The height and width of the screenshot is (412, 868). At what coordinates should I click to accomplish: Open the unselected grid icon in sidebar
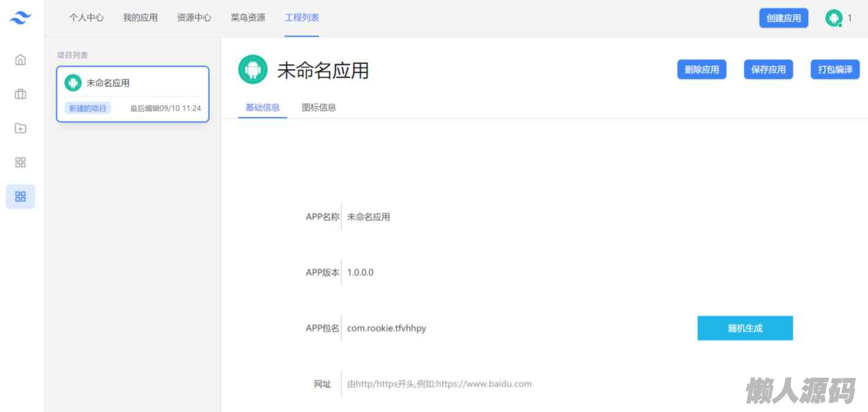pyautogui.click(x=21, y=163)
